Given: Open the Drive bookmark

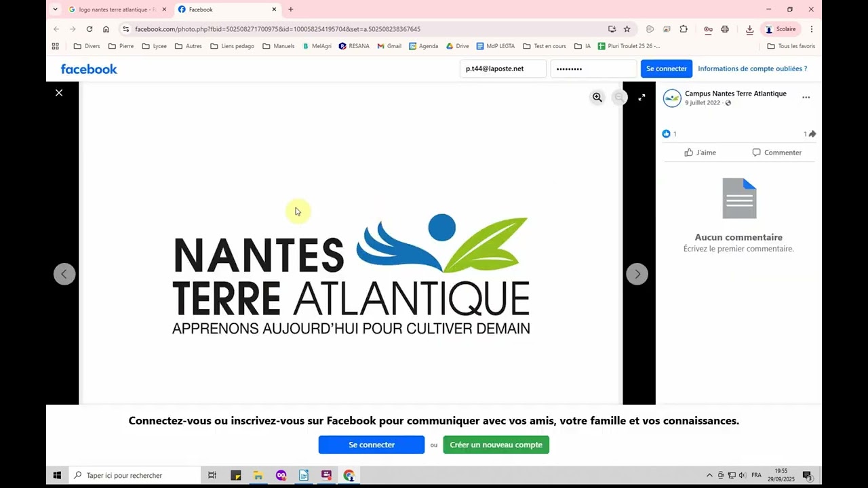Looking at the screenshot, I should coord(458,46).
